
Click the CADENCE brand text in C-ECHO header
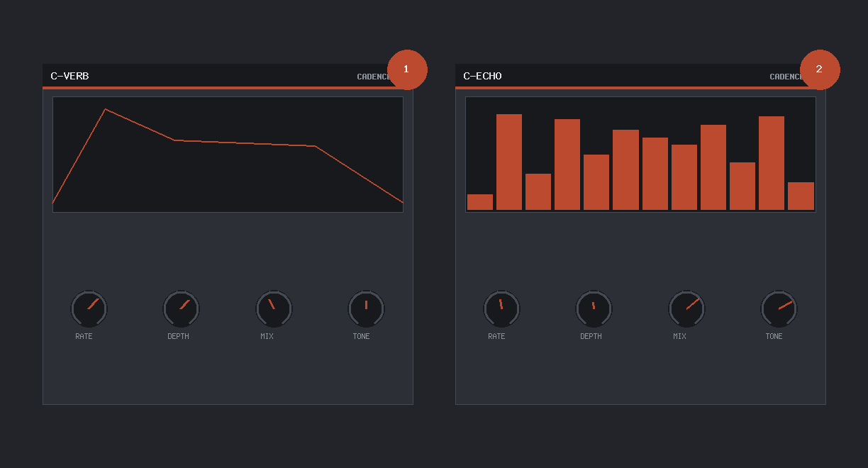pyautogui.click(x=786, y=77)
